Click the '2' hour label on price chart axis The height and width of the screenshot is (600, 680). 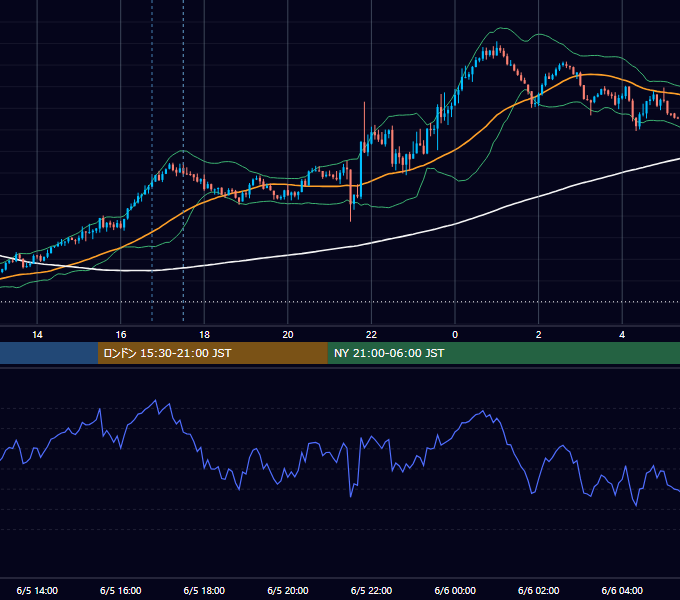pos(539,335)
